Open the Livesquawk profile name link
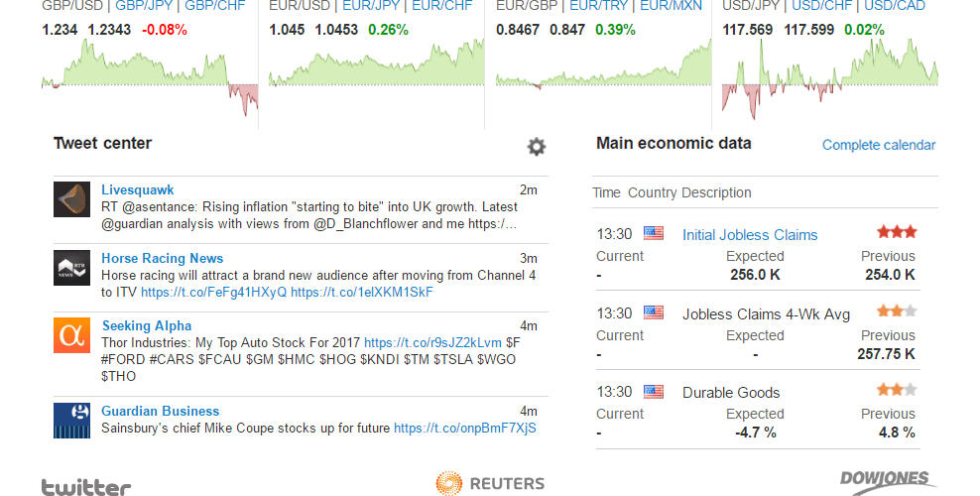Screen dimensions: 980x496 (x=138, y=189)
